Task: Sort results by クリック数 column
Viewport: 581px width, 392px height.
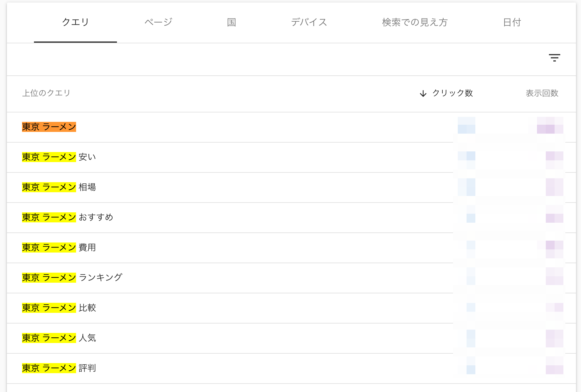Action: [453, 93]
